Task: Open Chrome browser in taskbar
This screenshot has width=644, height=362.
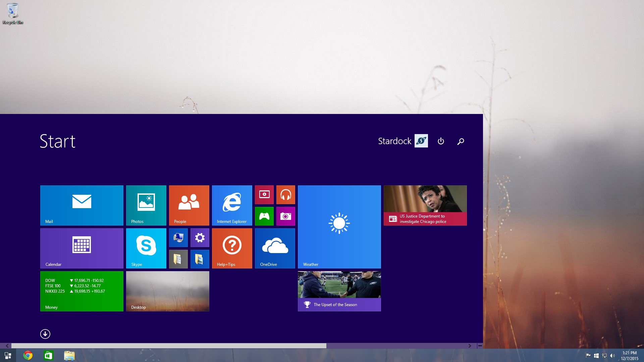Action: click(28, 355)
